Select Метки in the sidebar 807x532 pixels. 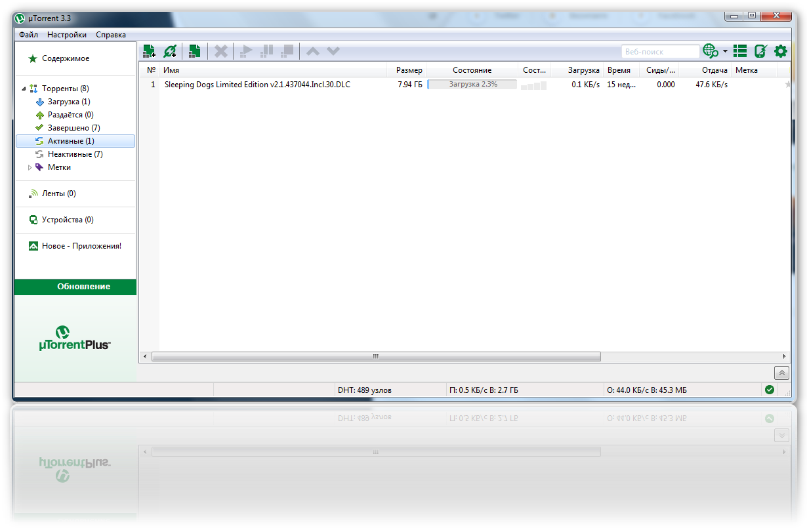59,167
